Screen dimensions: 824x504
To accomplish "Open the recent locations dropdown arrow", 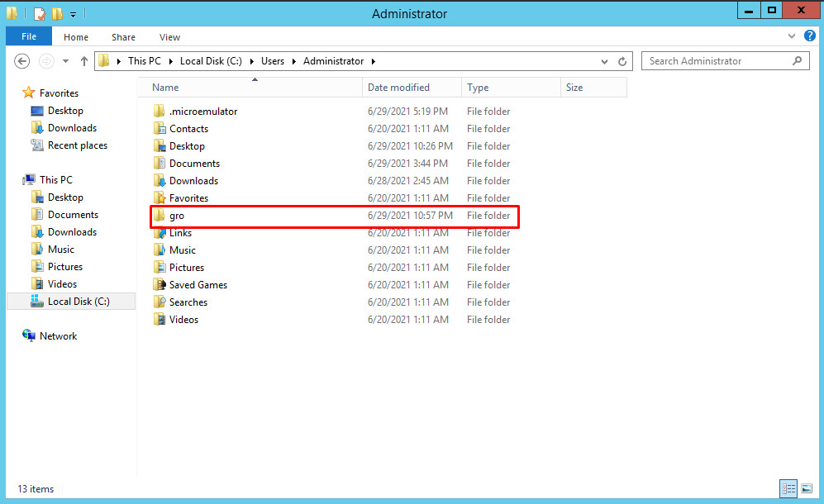I will tap(65, 61).
